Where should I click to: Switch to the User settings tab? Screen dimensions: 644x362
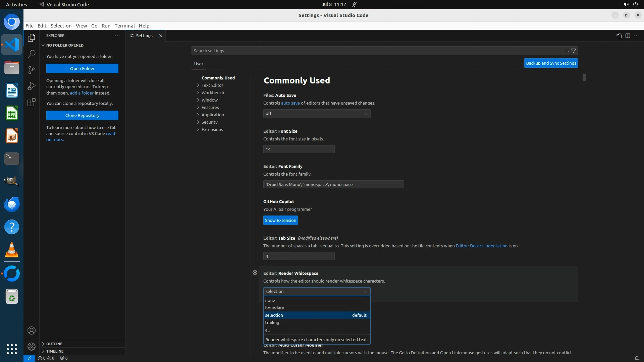click(199, 64)
